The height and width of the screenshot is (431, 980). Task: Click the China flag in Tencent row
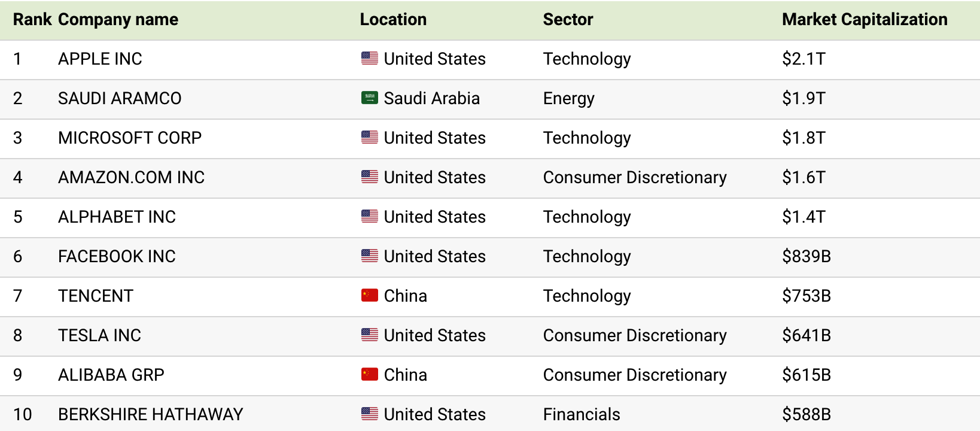[x=370, y=296]
